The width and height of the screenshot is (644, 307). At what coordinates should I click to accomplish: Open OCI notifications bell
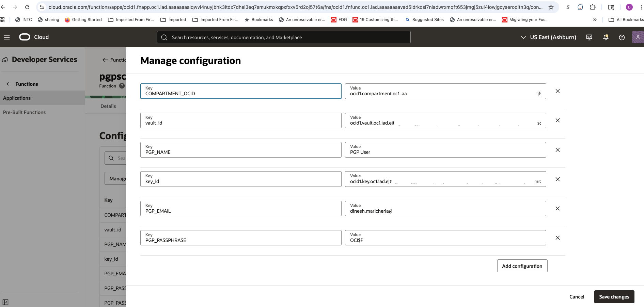point(606,37)
